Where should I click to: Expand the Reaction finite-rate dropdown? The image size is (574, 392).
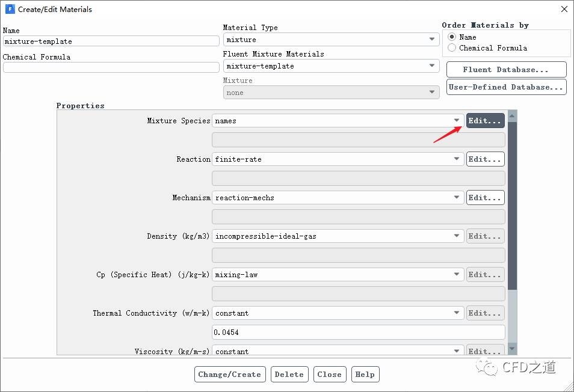click(338, 159)
